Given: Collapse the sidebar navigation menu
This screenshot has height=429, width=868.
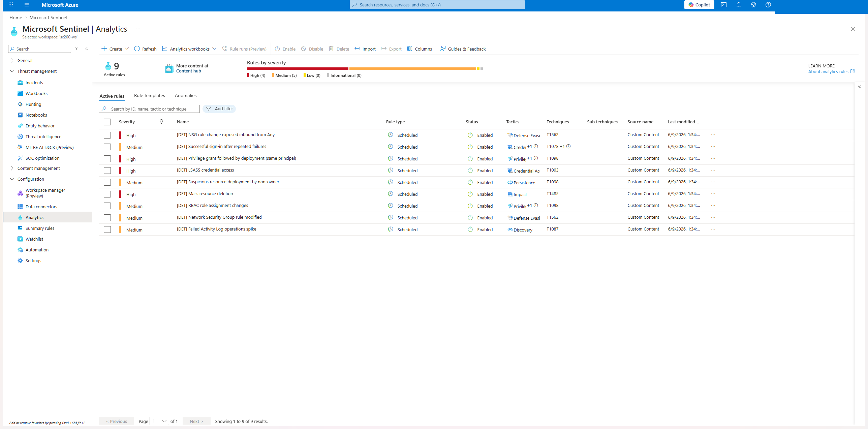Looking at the screenshot, I should click(x=87, y=49).
